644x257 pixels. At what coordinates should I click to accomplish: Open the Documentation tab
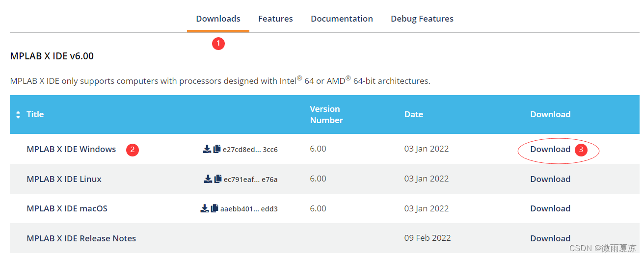coord(342,19)
